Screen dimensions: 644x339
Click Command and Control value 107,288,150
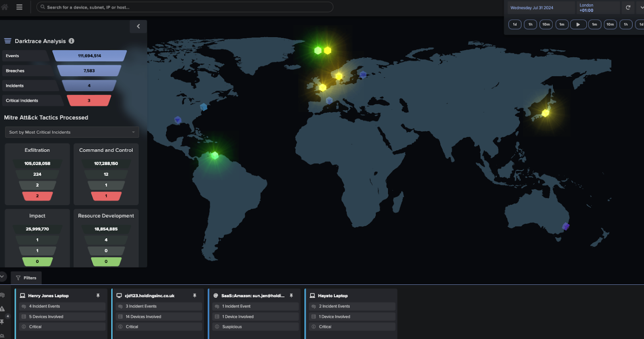[x=106, y=164]
